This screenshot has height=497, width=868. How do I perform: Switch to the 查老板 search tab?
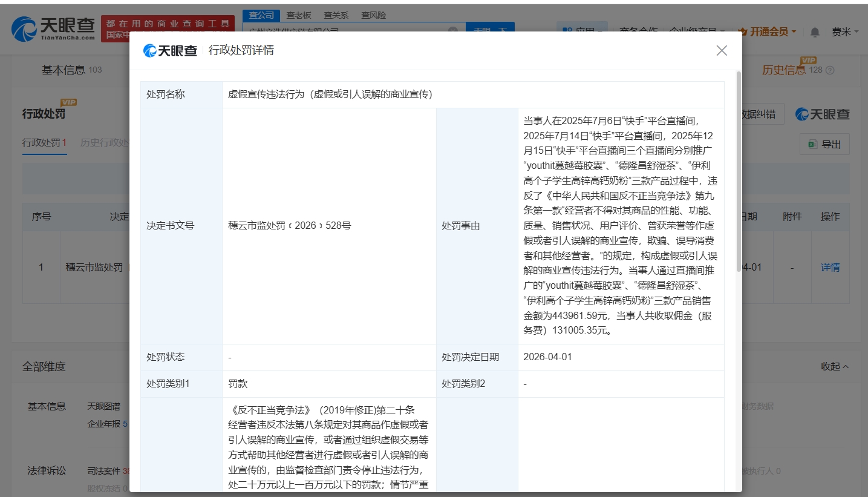pos(298,15)
